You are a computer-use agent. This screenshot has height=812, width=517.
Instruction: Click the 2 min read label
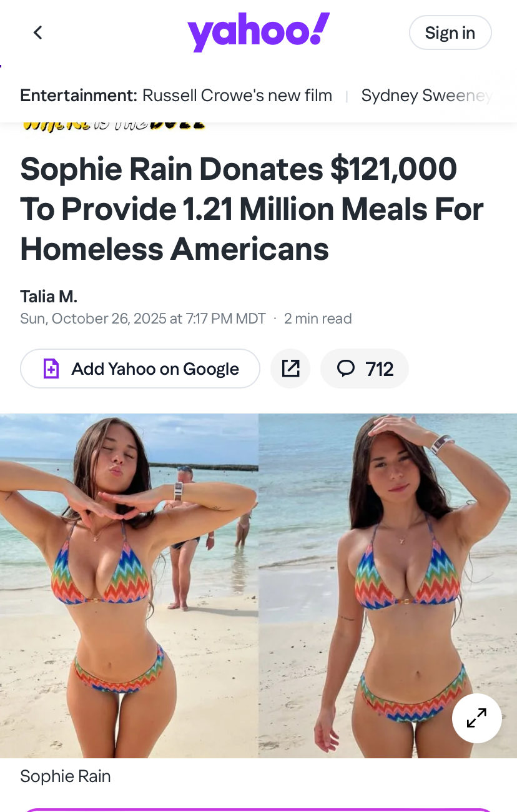click(x=318, y=319)
